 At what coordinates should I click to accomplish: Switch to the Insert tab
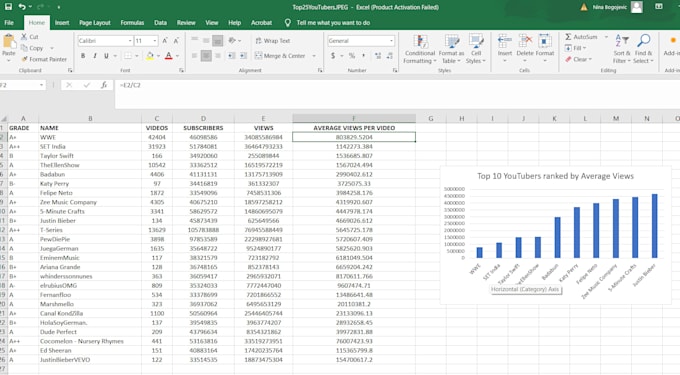pos(62,23)
